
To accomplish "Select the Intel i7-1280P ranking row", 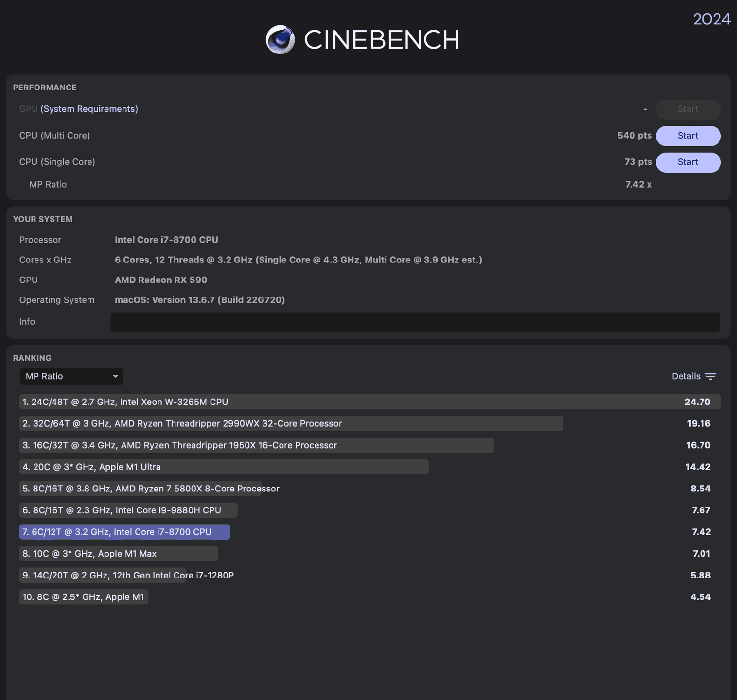I will (x=369, y=575).
